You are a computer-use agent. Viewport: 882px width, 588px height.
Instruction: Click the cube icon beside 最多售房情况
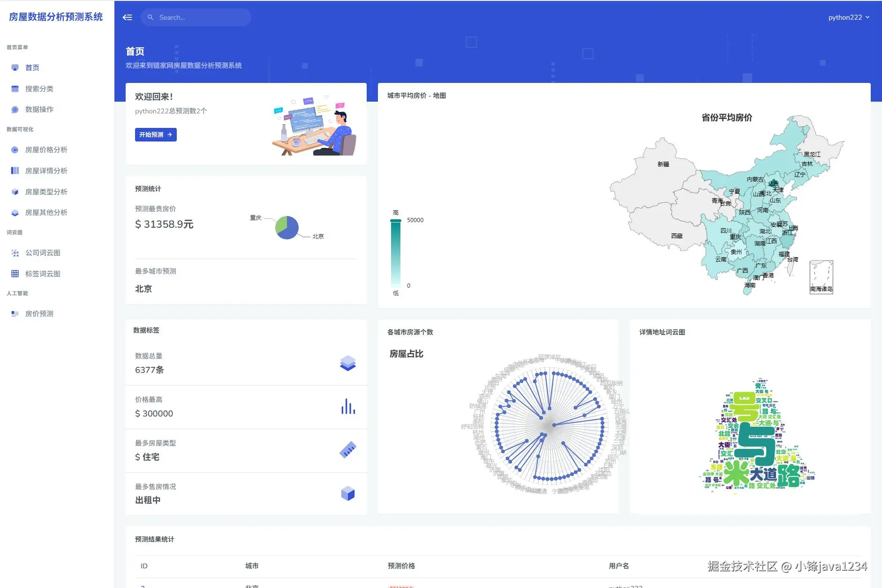tap(348, 493)
